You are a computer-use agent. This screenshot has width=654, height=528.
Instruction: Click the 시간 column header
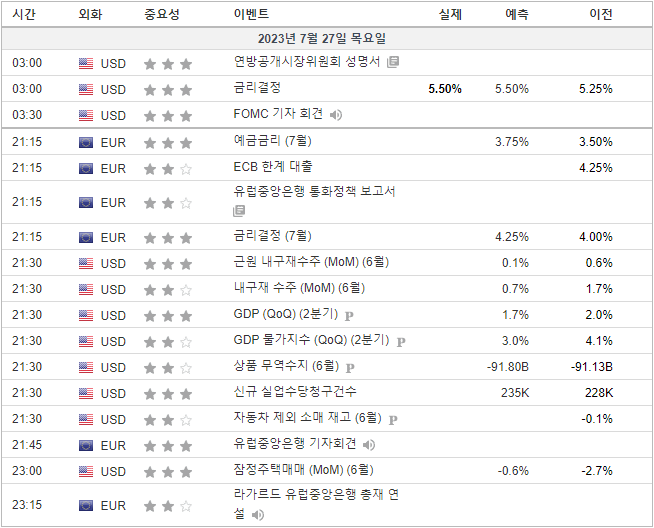25,15
